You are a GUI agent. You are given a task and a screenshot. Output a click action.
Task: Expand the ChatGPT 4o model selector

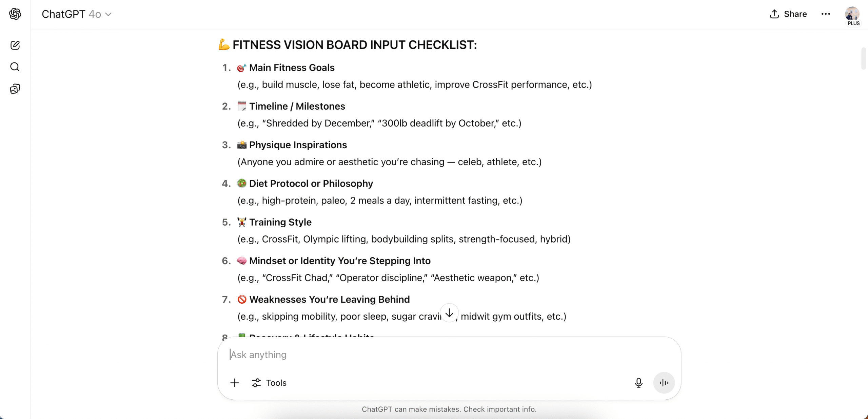pyautogui.click(x=77, y=14)
